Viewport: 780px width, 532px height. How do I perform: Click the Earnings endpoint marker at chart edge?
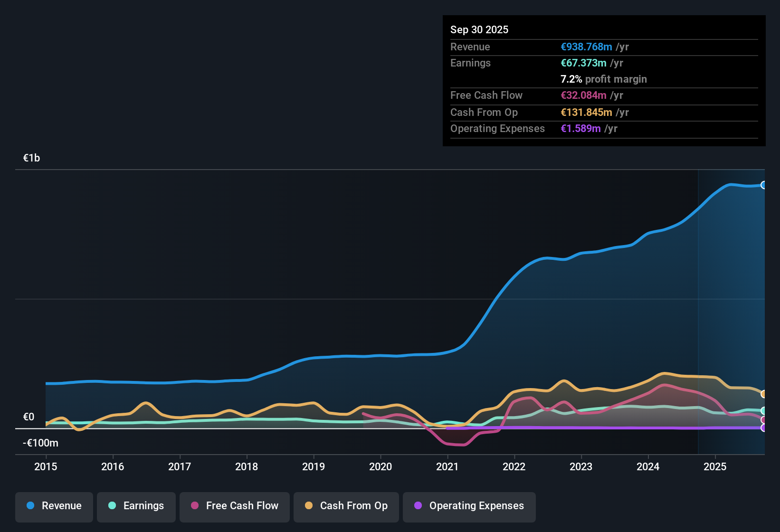pos(764,410)
